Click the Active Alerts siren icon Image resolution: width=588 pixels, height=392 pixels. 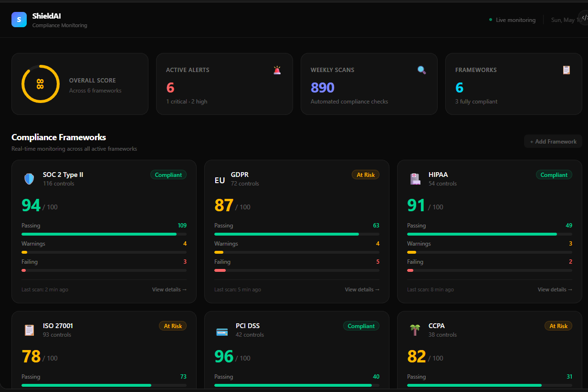pos(277,70)
